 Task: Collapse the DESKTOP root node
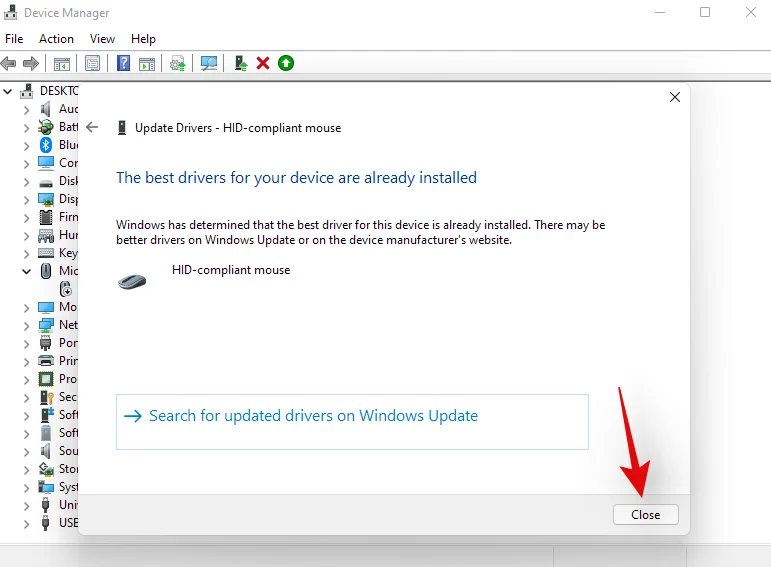pyautogui.click(x=8, y=91)
